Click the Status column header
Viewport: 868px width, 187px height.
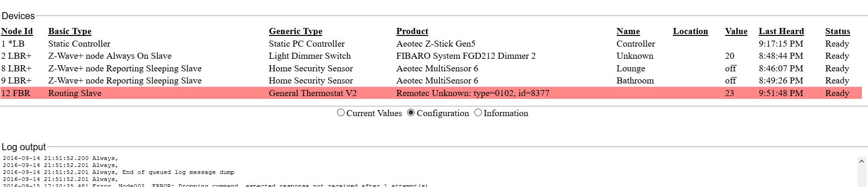point(838,31)
